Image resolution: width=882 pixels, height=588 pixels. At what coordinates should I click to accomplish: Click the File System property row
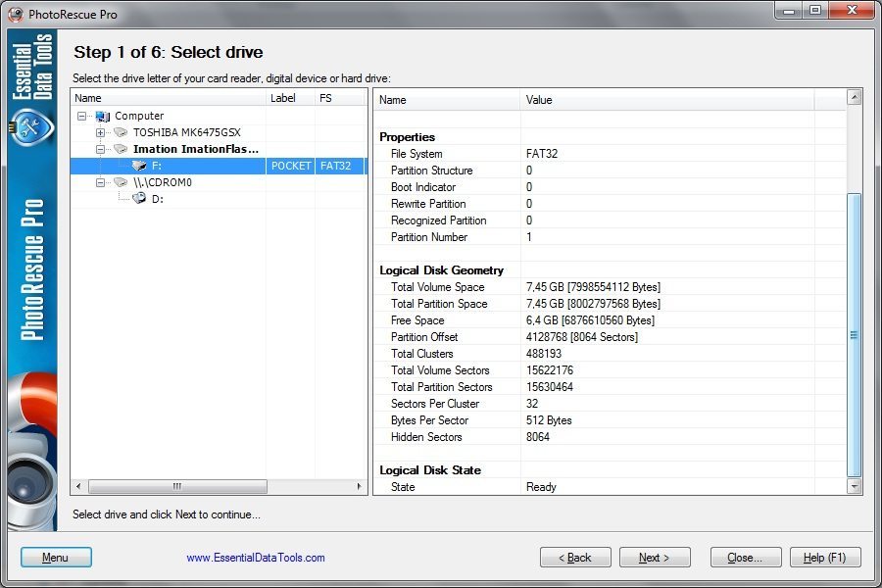tap(610, 154)
